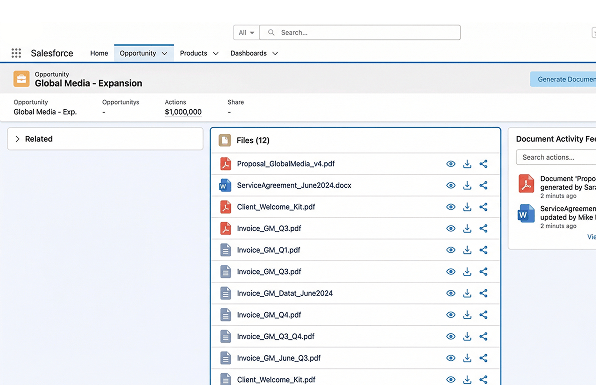This screenshot has width=596, height=385.
Task: Open the Proposal_GlobalMedia_v4.pdf file name
Action: [286, 164]
